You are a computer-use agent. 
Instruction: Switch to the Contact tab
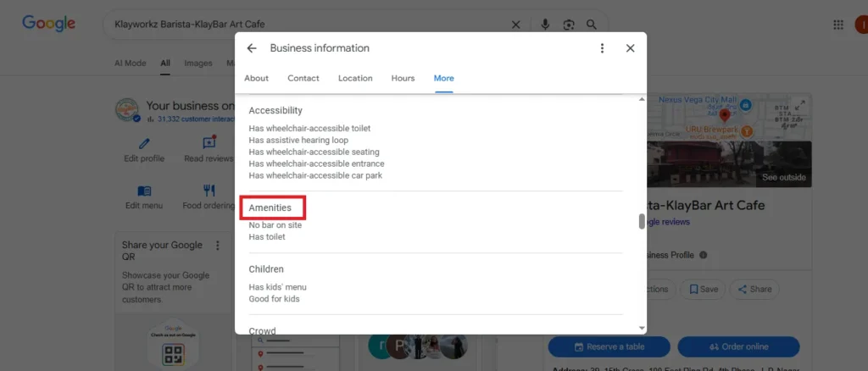[303, 78]
